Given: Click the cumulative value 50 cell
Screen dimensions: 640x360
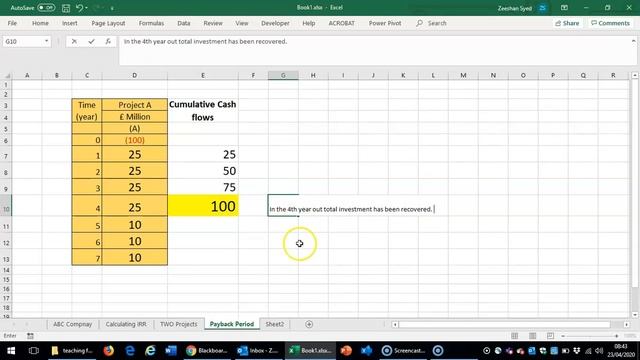Looking at the screenshot, I should [x=203, y=171].
